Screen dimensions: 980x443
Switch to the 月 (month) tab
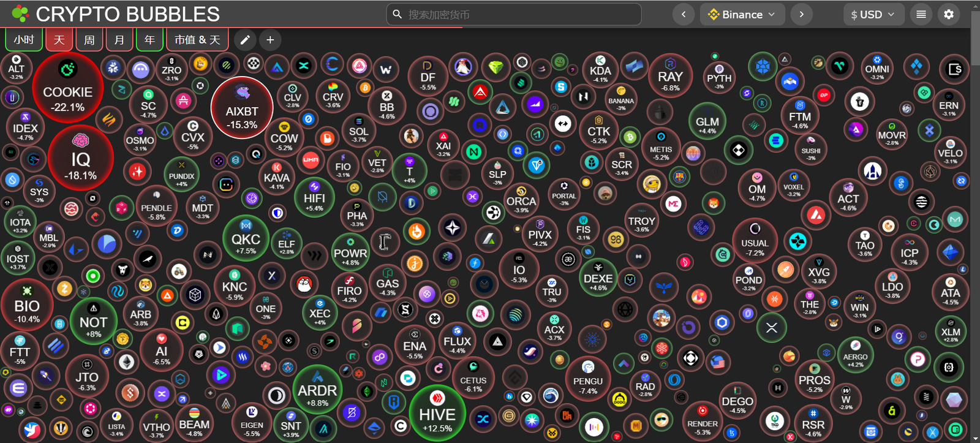(x=119, y=40)
